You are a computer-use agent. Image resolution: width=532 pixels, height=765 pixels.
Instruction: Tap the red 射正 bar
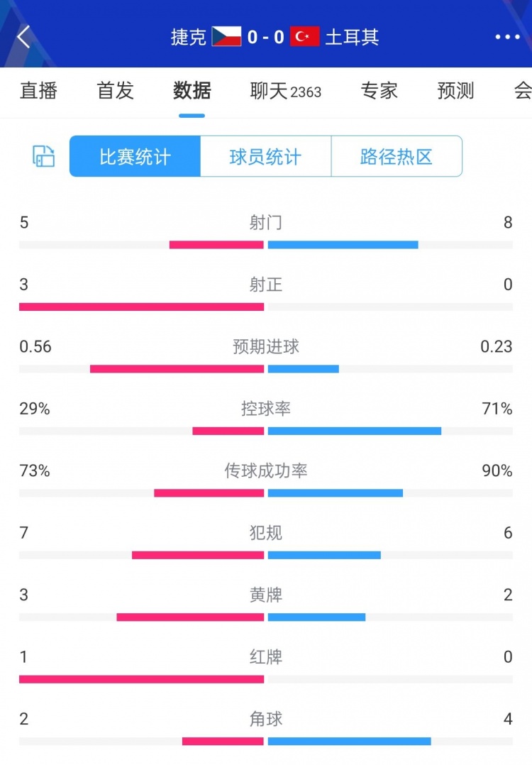pyautogui.click(x=141, y=307)
